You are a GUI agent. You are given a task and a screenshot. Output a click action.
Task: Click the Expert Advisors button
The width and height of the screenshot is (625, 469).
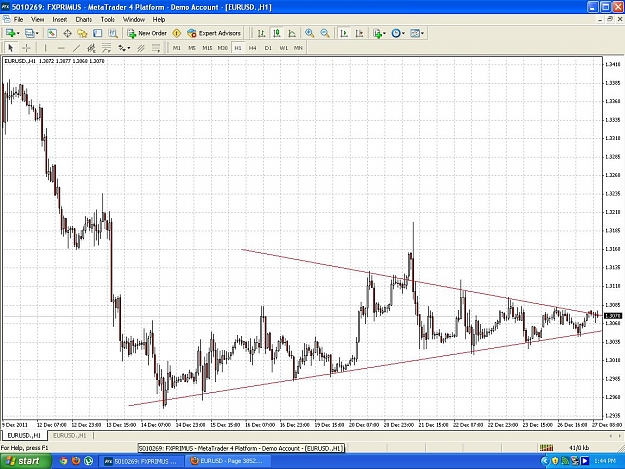[x=214, y=33]
